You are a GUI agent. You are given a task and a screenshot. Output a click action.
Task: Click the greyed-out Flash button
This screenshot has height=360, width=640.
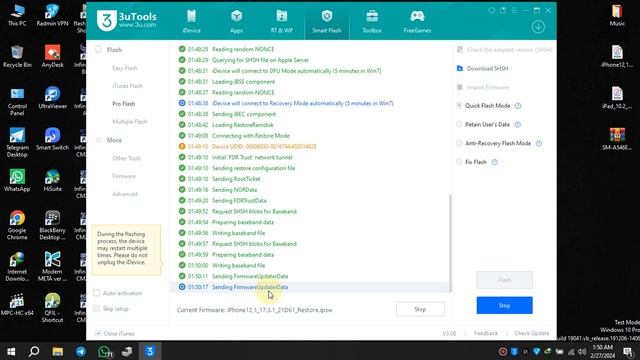(x=504, y=280)
